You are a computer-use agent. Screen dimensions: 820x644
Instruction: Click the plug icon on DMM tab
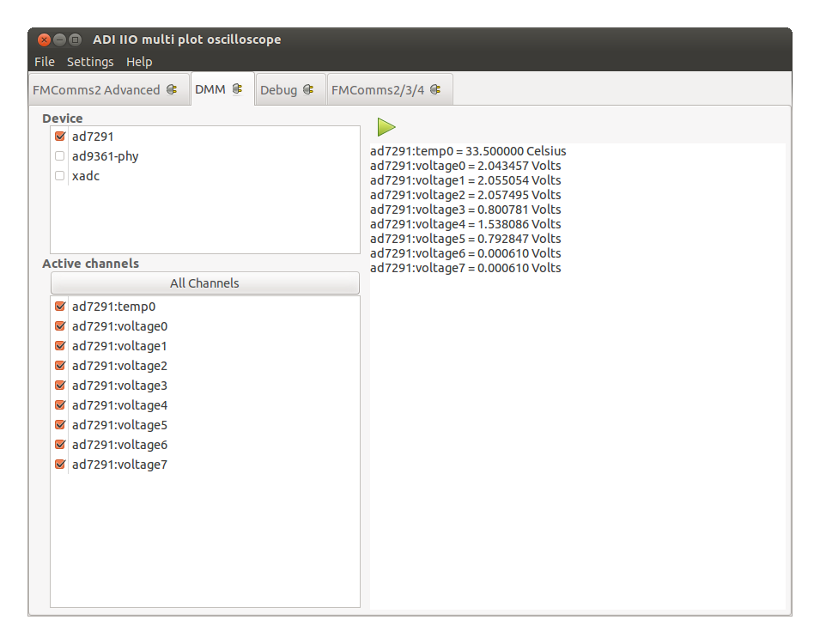(x=238, y=88)
